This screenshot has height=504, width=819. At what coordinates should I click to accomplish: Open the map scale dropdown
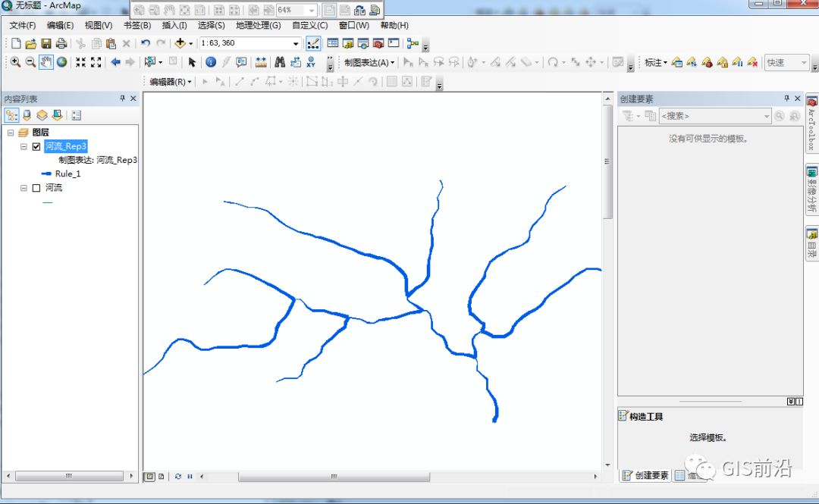pyautogui.click(x=296, y=43)
